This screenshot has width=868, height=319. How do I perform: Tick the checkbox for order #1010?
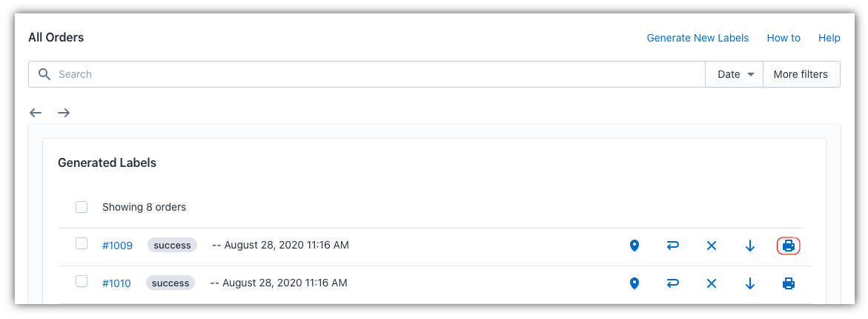click(82, 281)
